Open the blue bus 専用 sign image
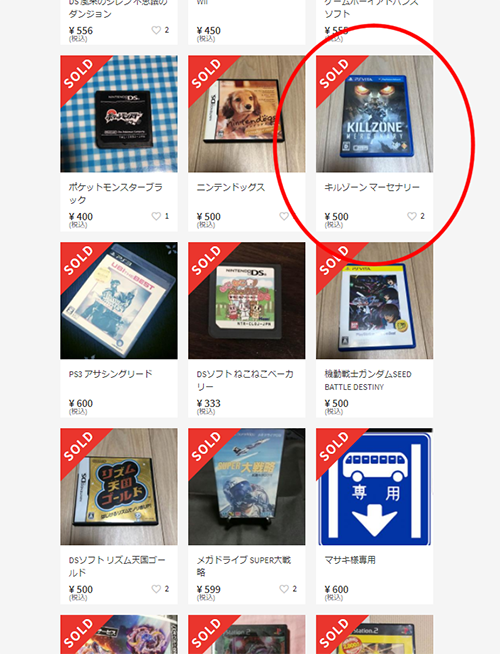The image size is (500, 654). [x=374, y=487]
